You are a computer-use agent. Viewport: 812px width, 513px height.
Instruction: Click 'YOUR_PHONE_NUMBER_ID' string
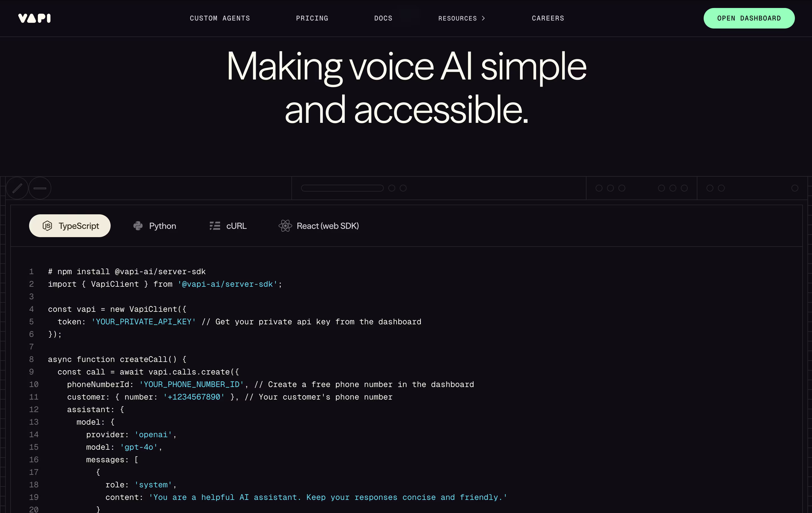coord(192,384)
